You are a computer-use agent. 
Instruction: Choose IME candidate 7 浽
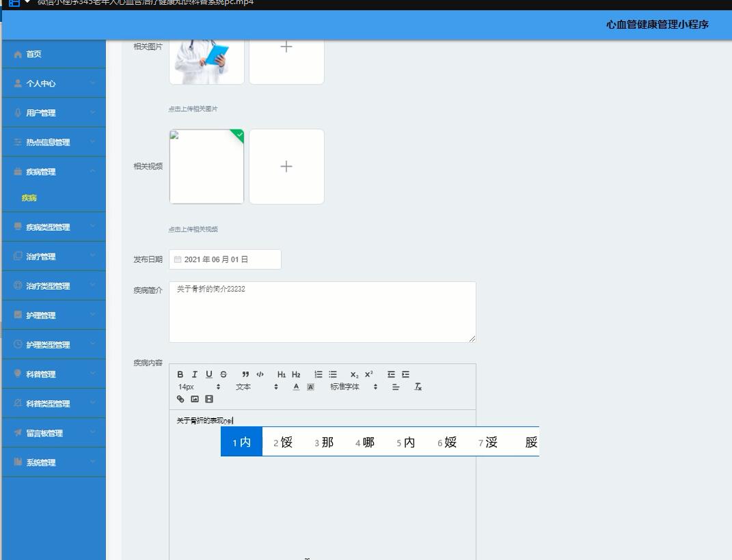point(488,442)
